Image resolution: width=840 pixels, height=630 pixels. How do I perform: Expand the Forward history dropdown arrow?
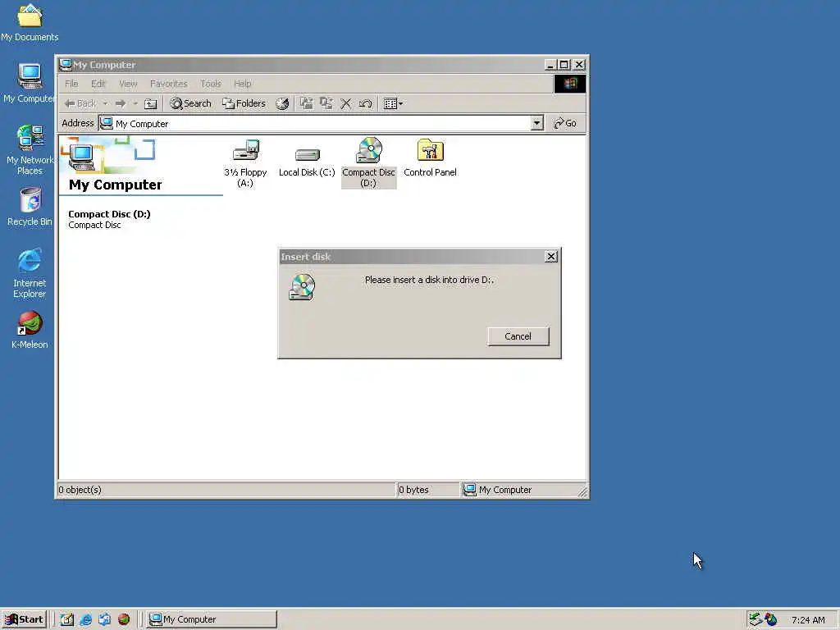point(135,103)
